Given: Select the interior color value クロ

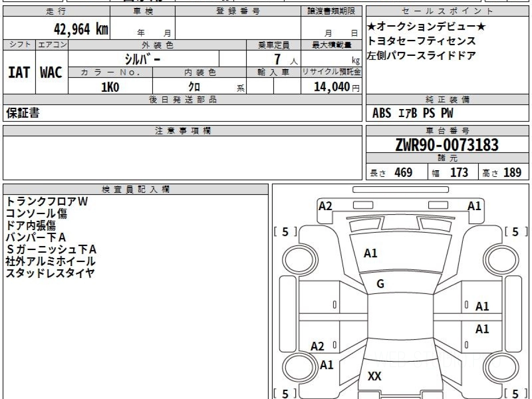Looking at the screenshot, I should (x=194, y=87).
